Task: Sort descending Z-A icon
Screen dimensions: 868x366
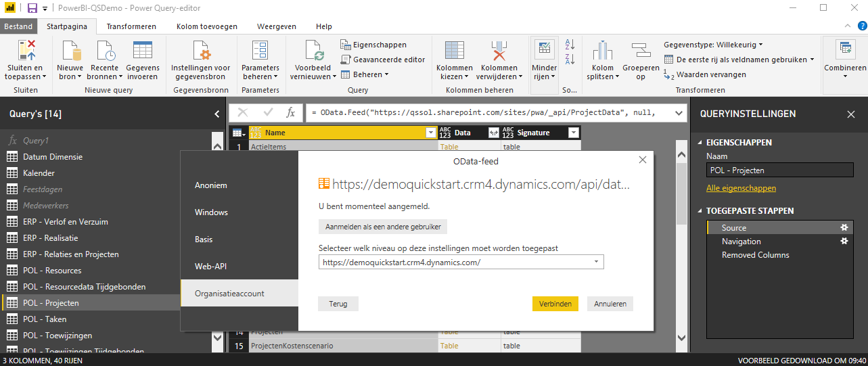Action: click(569, 60)
